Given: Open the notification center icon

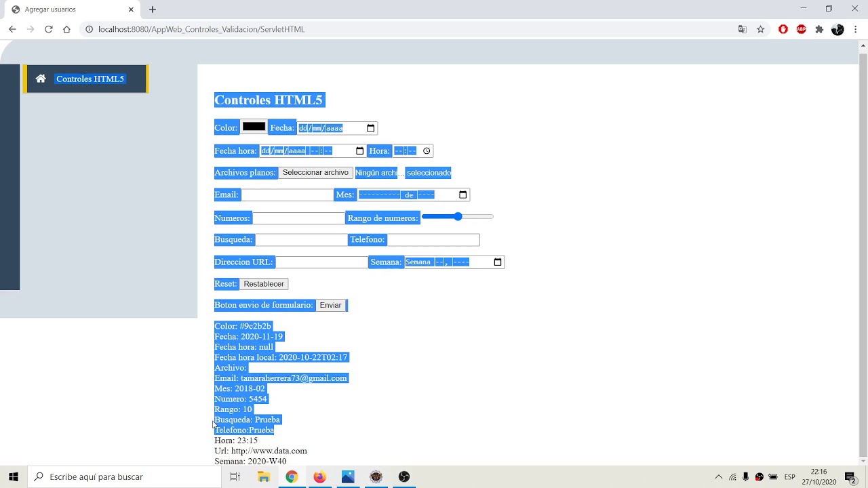Looking at the screenshot, I should [x=850, y=476].
